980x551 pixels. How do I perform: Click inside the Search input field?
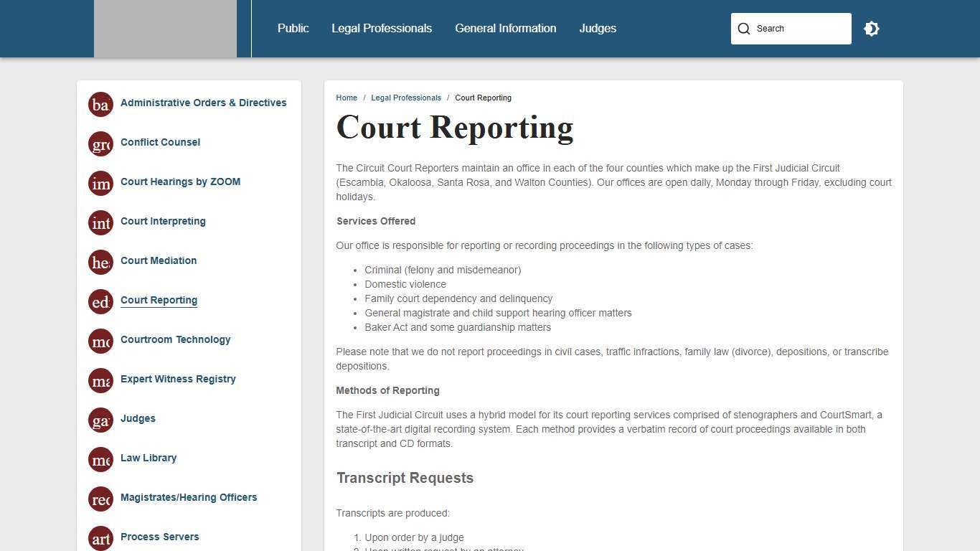(x=796, y=29)
